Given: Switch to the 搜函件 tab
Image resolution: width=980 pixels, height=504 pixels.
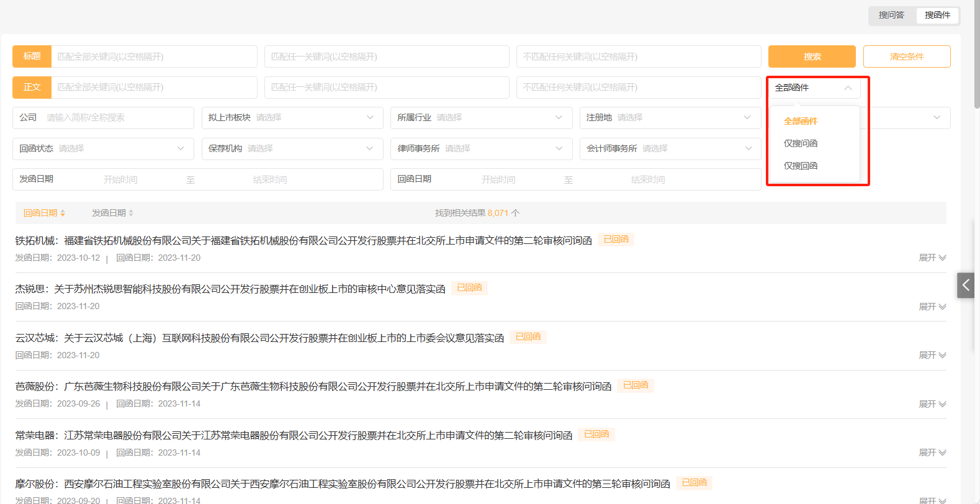Looking at the screenshot, I should coord(937,15).
